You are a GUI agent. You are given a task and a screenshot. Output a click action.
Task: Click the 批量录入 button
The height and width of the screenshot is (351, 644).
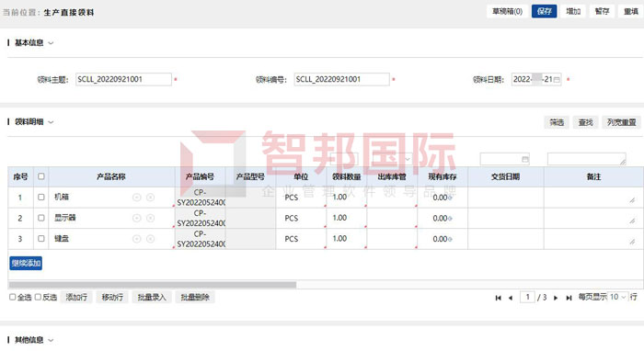click(152, 297)
